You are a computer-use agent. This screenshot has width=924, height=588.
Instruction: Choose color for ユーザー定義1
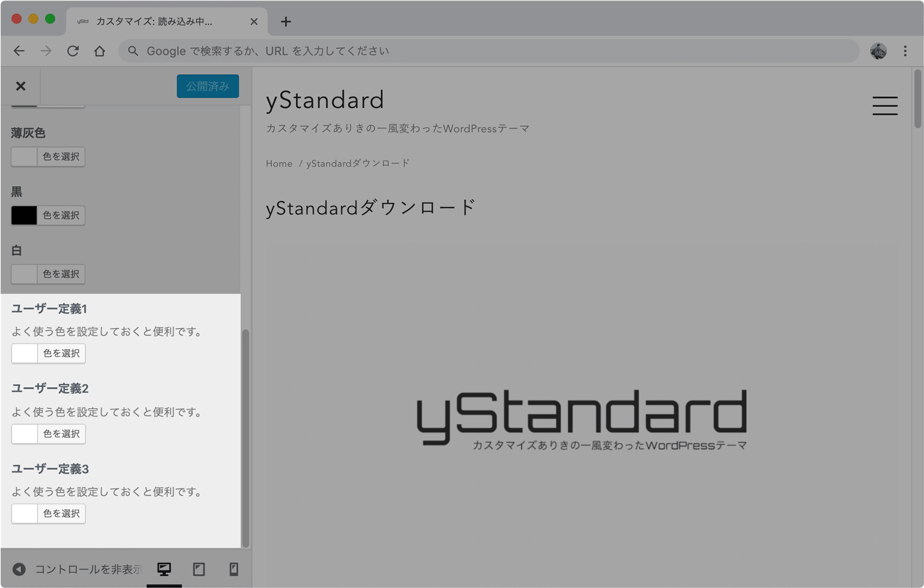pos(61,353)
